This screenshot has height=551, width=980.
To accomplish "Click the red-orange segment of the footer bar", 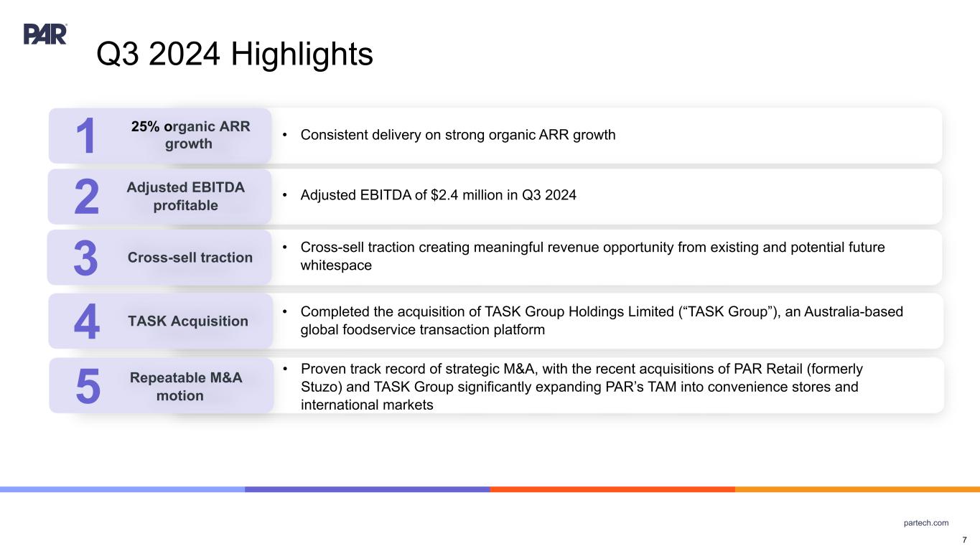I will 612,489.
